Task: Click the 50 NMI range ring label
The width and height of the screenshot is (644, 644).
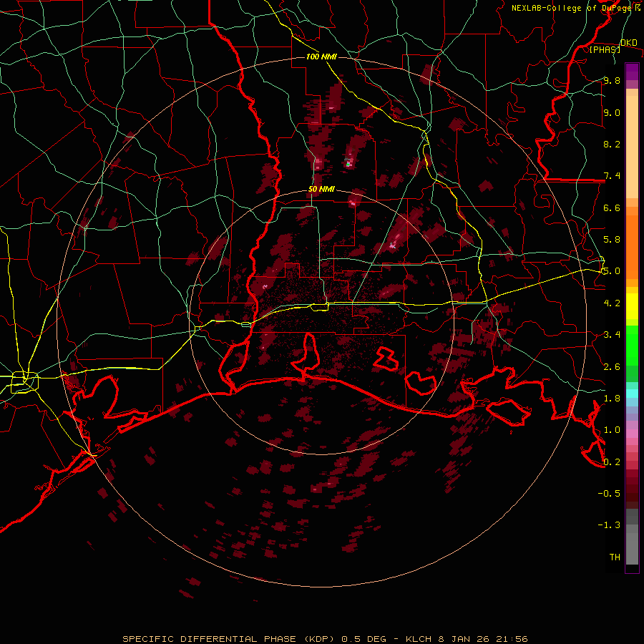Action: pos(321,190)
